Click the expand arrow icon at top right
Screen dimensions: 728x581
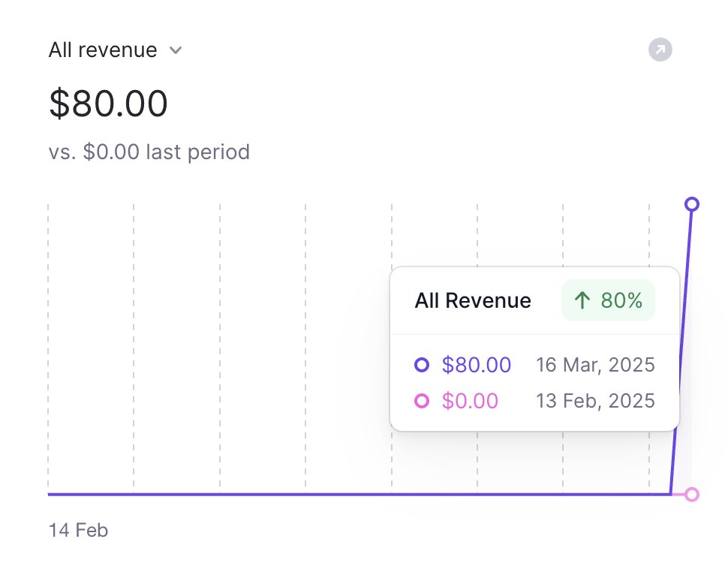coord(660,50)
